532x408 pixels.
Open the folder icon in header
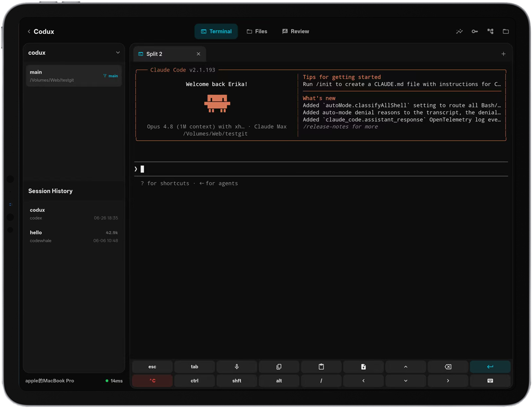[x=506, y=31]
